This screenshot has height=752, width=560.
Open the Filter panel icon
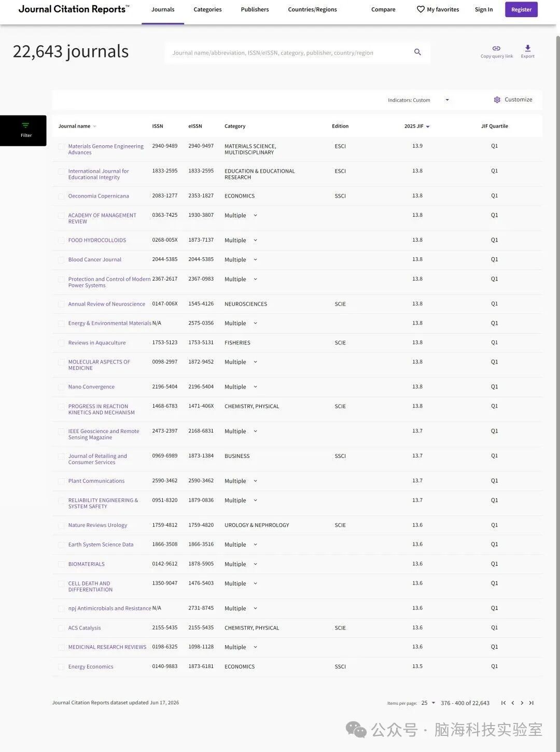pyautogui.click(x=25, y=126)
